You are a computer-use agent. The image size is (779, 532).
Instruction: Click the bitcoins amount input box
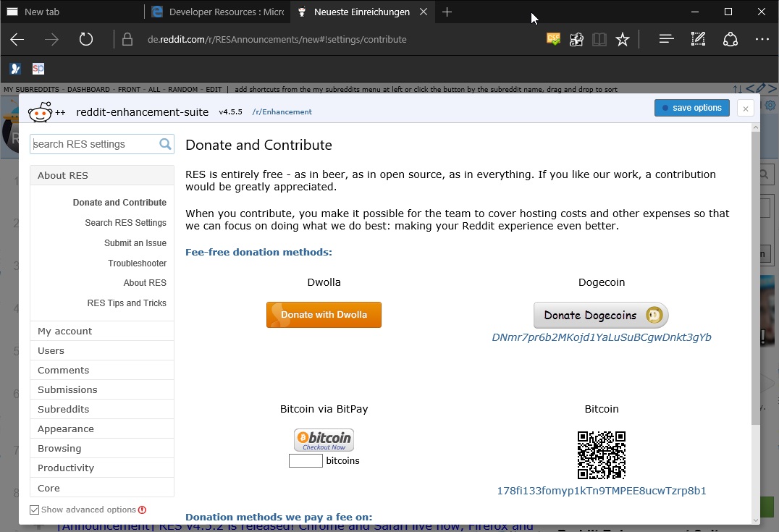[x=306, y=460]
